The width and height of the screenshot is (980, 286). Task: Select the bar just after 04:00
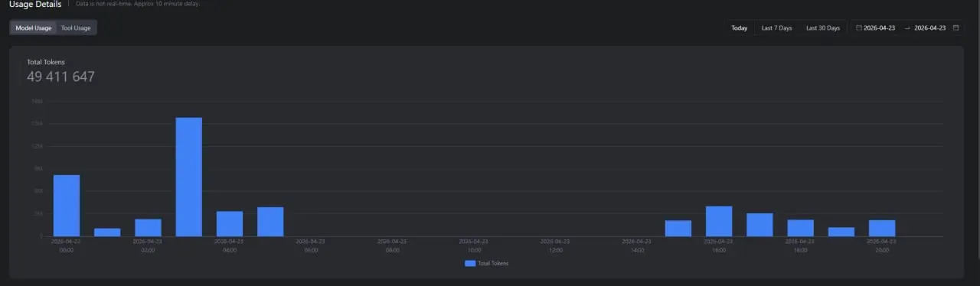click(270, 222)
